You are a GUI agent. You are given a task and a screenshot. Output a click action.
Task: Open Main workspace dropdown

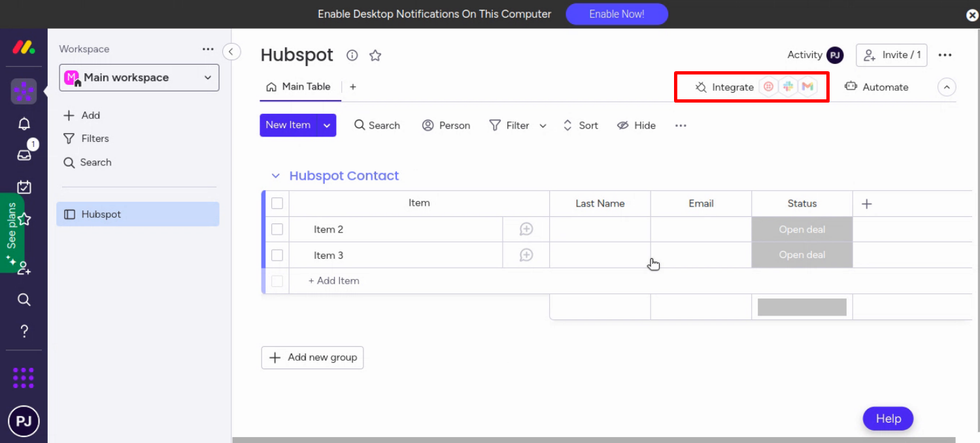pos(139,78)
